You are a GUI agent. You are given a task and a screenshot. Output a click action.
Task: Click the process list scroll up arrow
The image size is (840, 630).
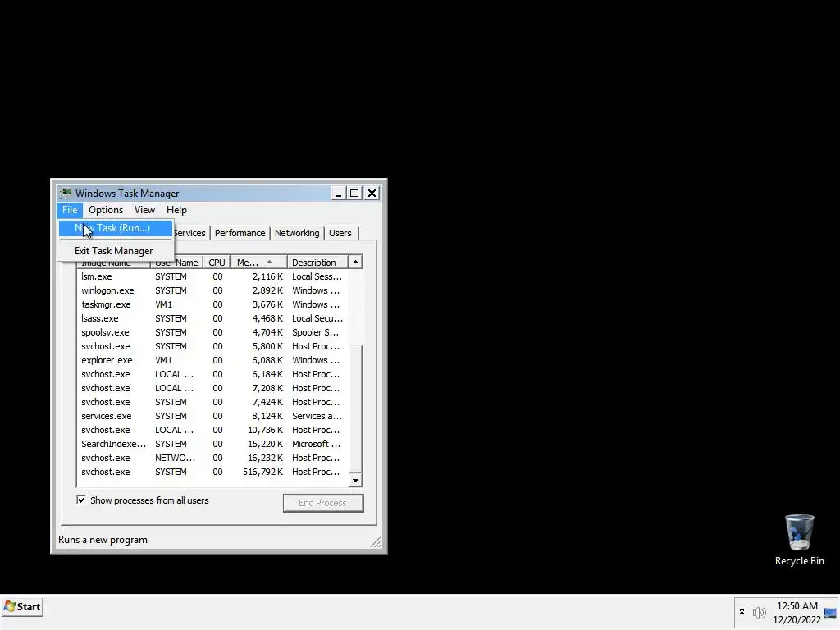pyautogui.click(x=355, y=262)
